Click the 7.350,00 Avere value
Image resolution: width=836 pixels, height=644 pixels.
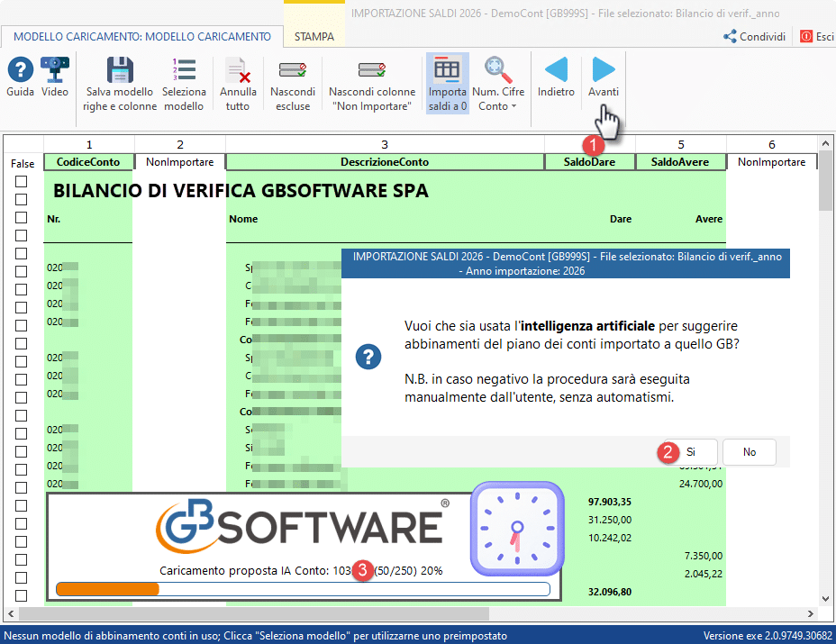coord(704,556)
